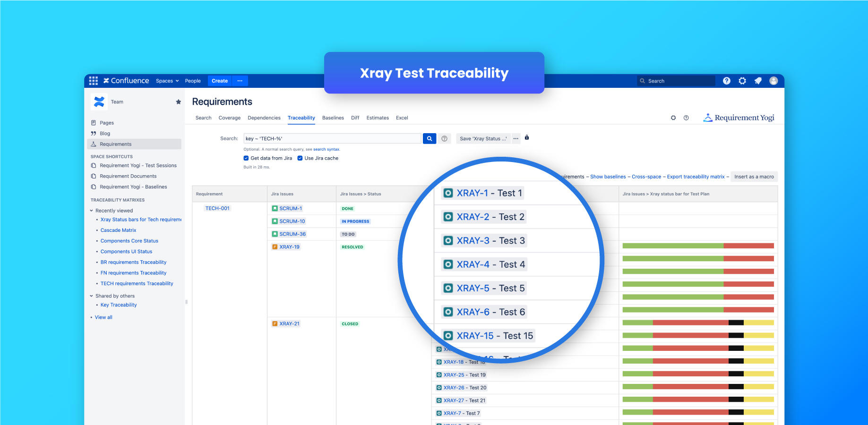This screenshot has height=425, width=868.
Task: Switch to the Coverage tab
Action: pyautogui.click(x=230, y=118)
